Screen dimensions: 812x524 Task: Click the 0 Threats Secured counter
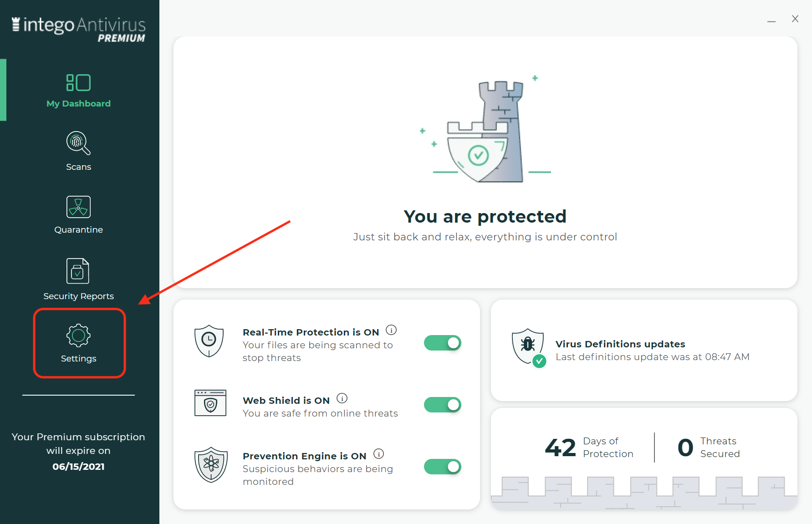709,448
